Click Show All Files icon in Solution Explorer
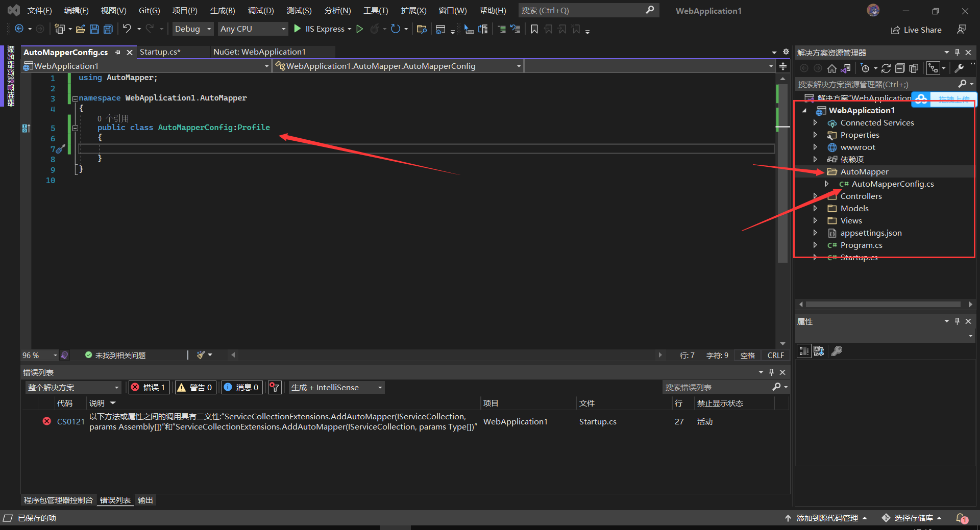The image size is (980, 530). point(914,68)
